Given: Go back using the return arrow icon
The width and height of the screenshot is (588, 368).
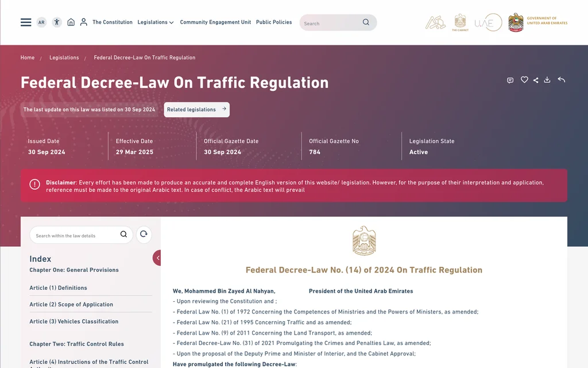Looking at the screenshot, I should [562, 79].
